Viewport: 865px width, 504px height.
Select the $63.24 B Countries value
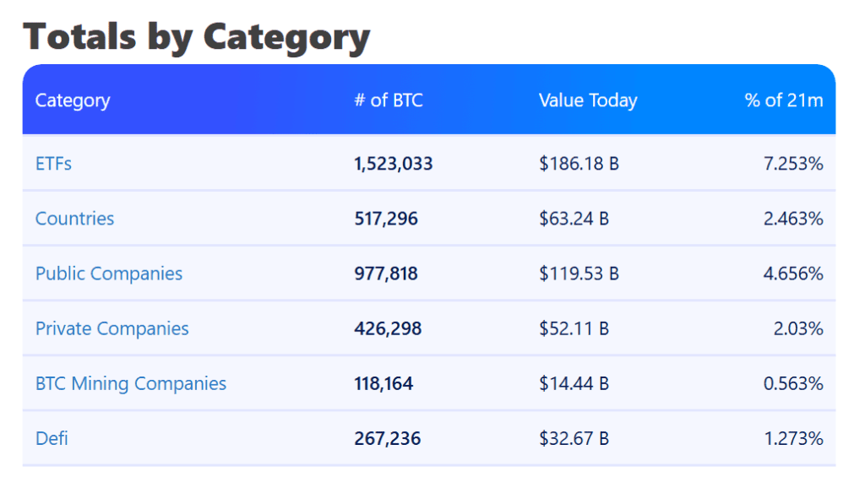574,219
